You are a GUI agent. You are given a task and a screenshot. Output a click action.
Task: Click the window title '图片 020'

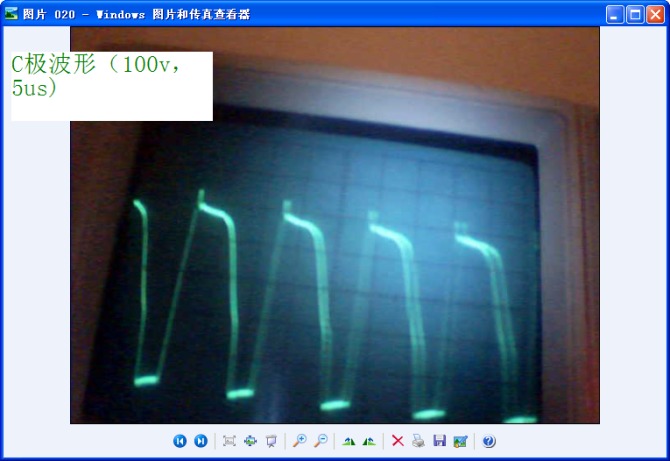click(49, 15)
